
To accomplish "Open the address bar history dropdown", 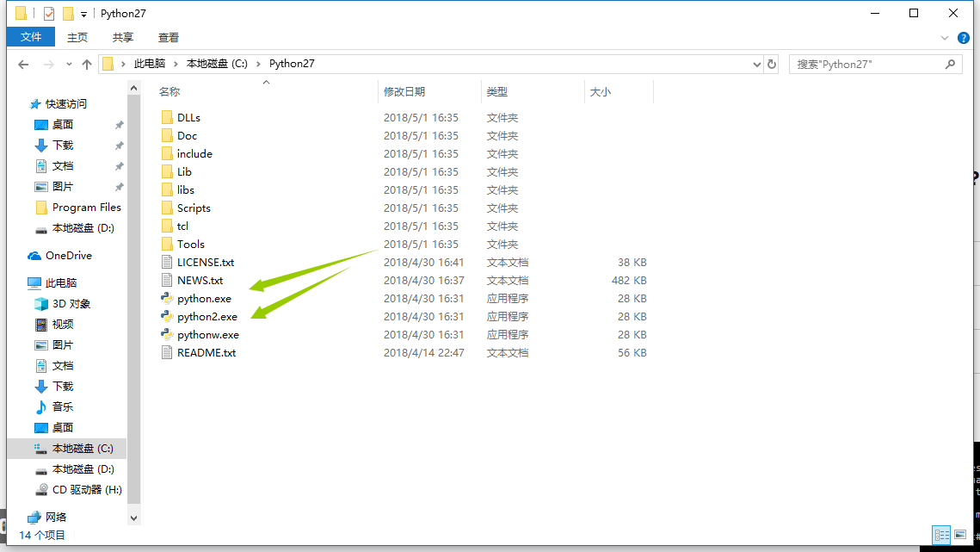I will (x=757, y=65).
